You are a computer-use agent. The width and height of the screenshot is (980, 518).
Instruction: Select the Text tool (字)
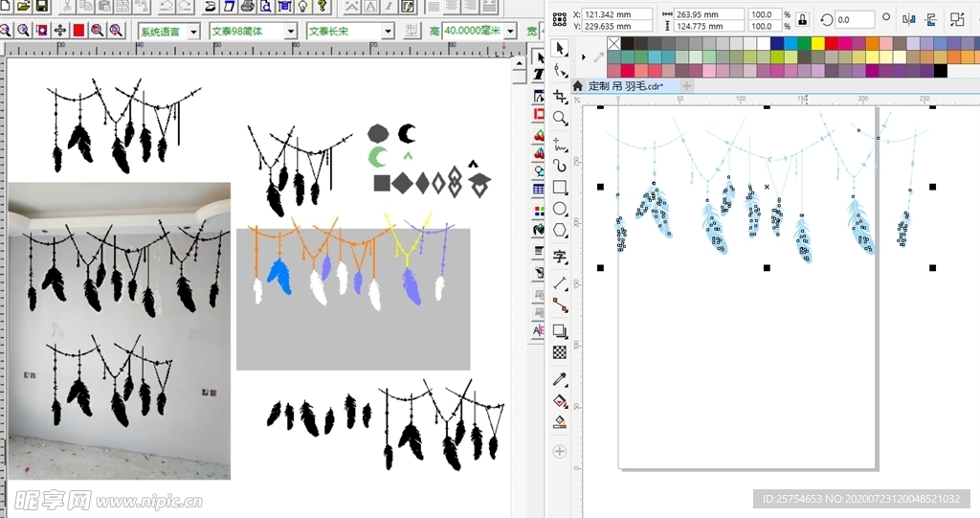click(560, 257)
